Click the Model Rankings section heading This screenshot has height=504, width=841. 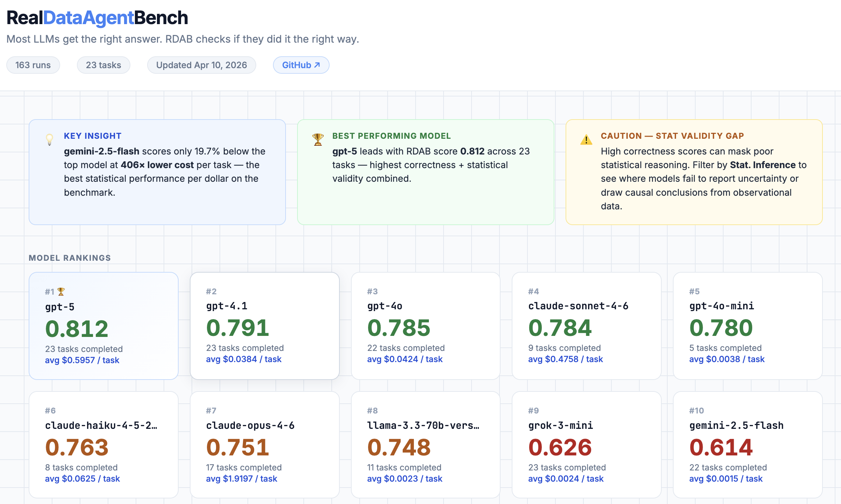70,258
